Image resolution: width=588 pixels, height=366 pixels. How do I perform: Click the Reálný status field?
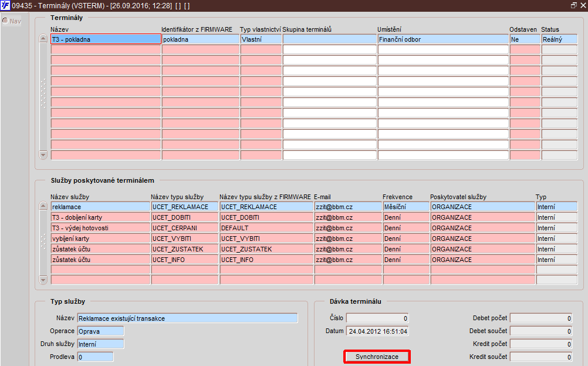pos(559,39)
